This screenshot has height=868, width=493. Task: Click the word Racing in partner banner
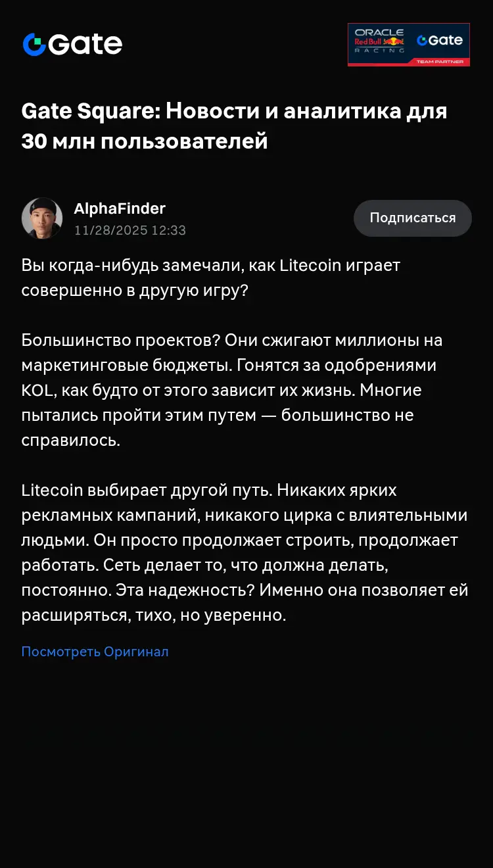[x=379, y=51]
